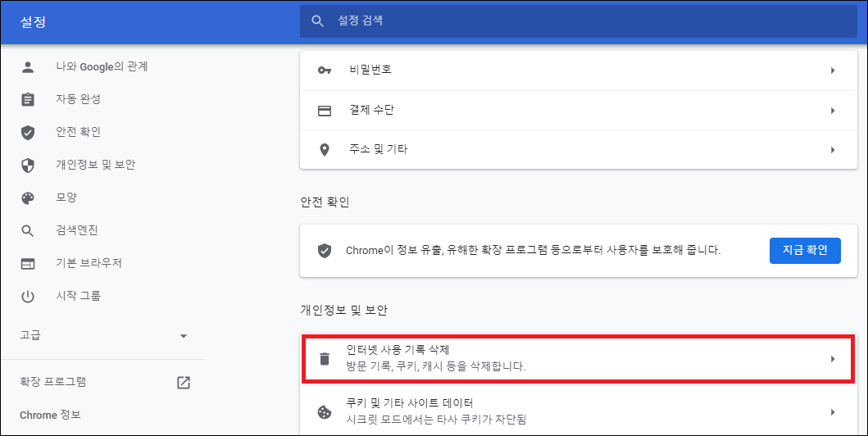Click the 개인정보 및 보안 section heading in main pane
The height and width of the screenshot is (436, 868).
click(343, 311)
